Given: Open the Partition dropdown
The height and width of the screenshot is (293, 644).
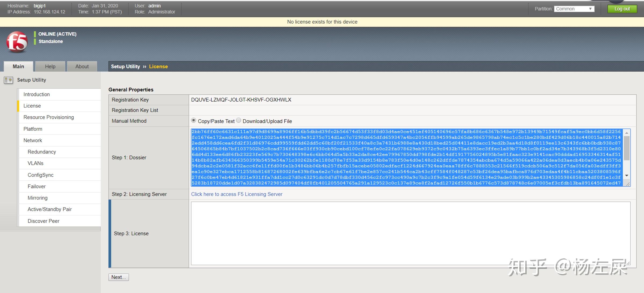Looking at the screenshot, I should pos(574,9).
